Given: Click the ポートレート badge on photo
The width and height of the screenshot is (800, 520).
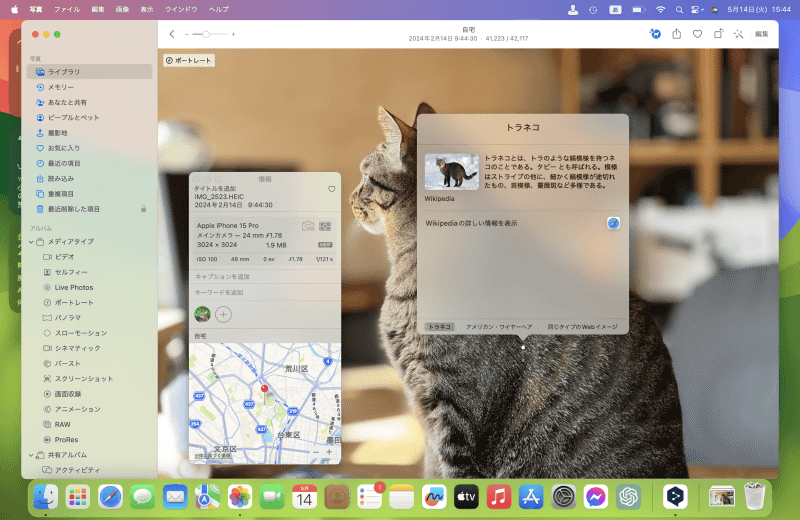Looking at the screenshot, I should click(x=189, y=60).
